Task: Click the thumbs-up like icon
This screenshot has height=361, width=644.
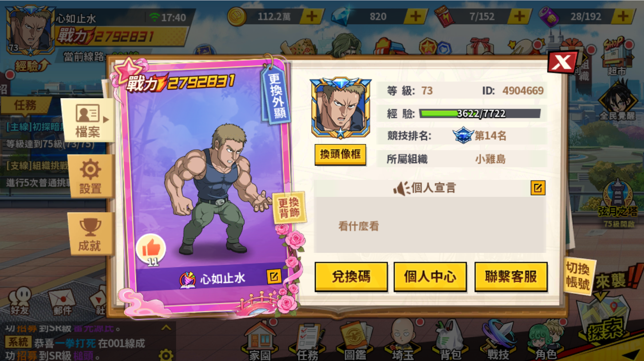Action: pos(151,249)
